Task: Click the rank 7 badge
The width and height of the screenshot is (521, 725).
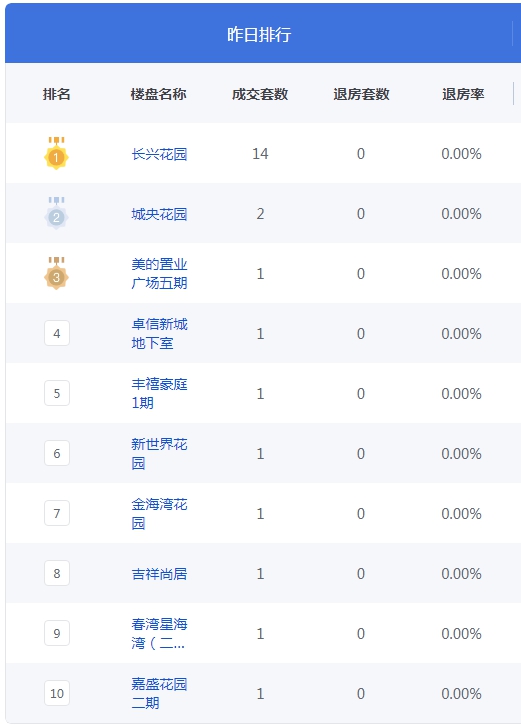Action: [57, 513]
